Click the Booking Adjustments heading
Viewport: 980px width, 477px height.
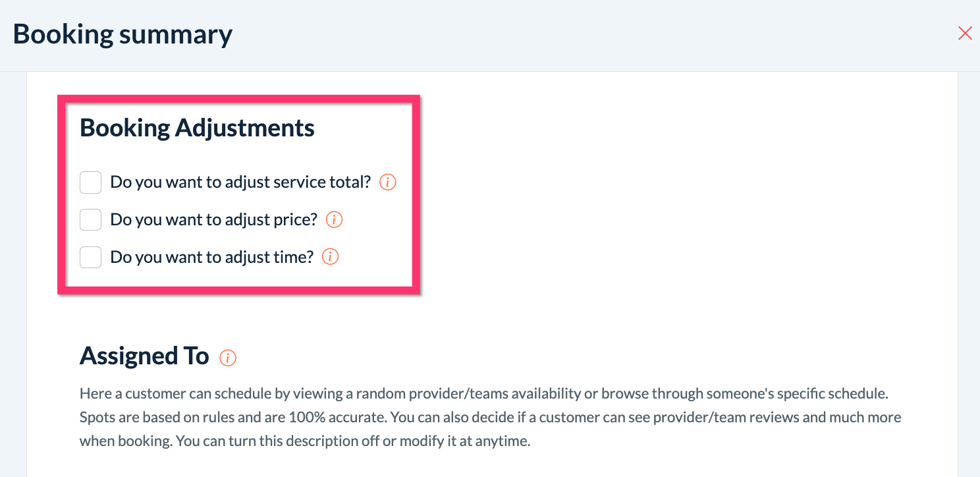tap(197, 128)
